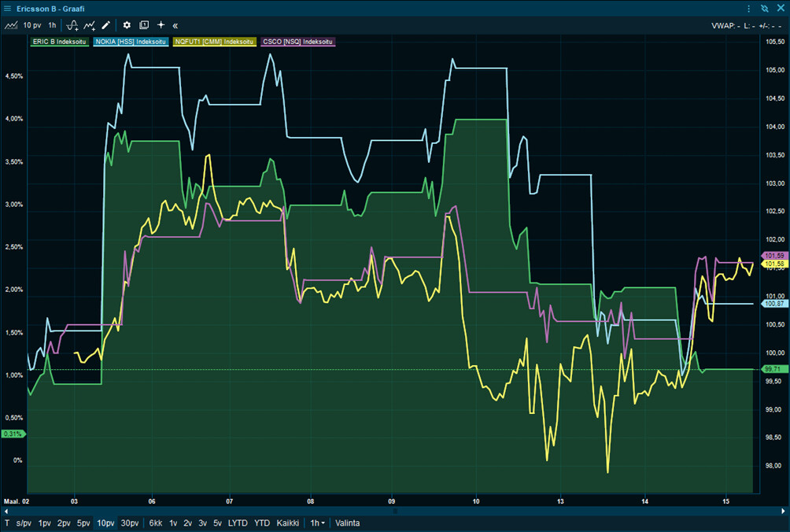Click the Kaikki range button
The width and height of the screenshot is (790, 532).
tap(287, 523)
